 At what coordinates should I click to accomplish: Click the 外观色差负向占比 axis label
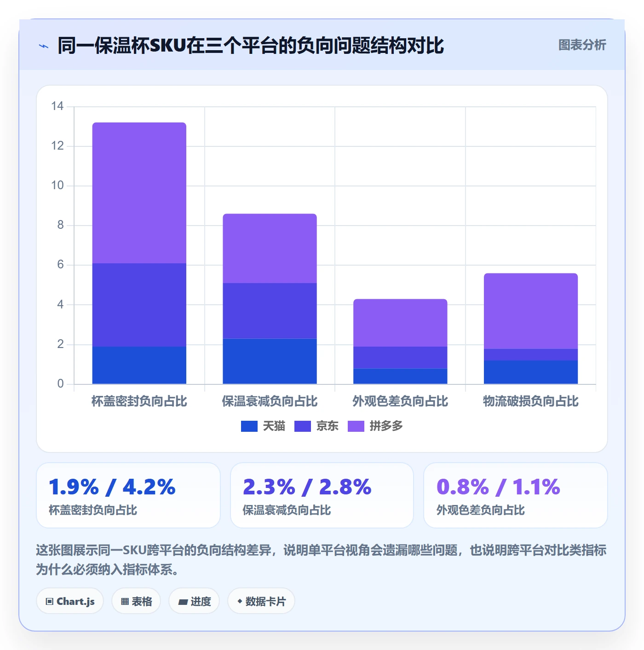400,401
